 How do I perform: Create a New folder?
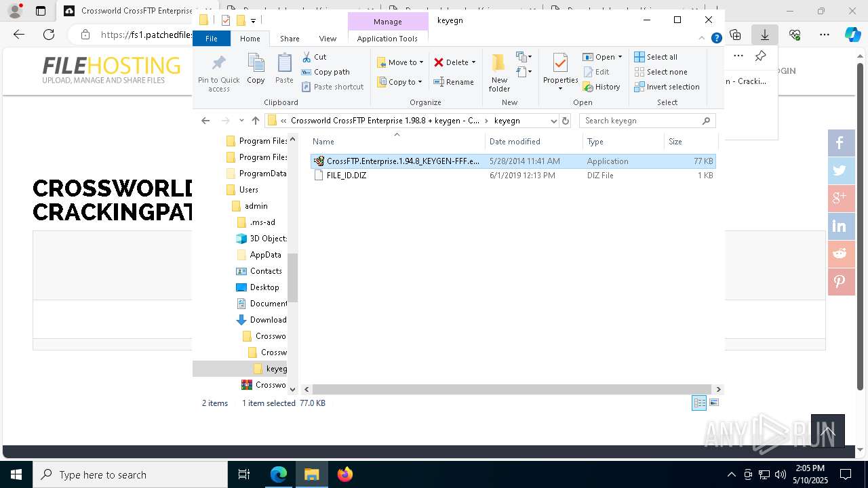(499, 73)
